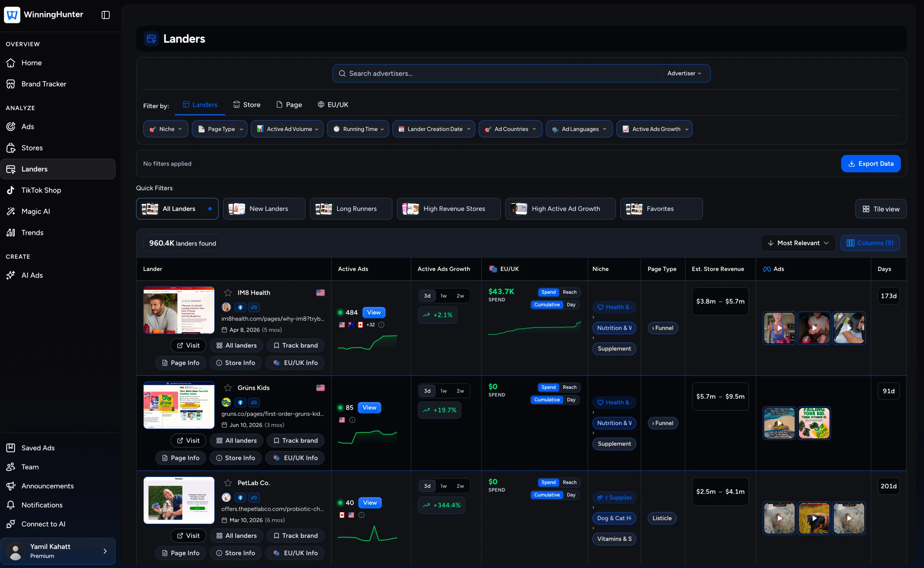Click Meta icon under PetLab Co.
The width and height of the screenshot is (924, 568).
pyautogui.click(x=254, y=497)
